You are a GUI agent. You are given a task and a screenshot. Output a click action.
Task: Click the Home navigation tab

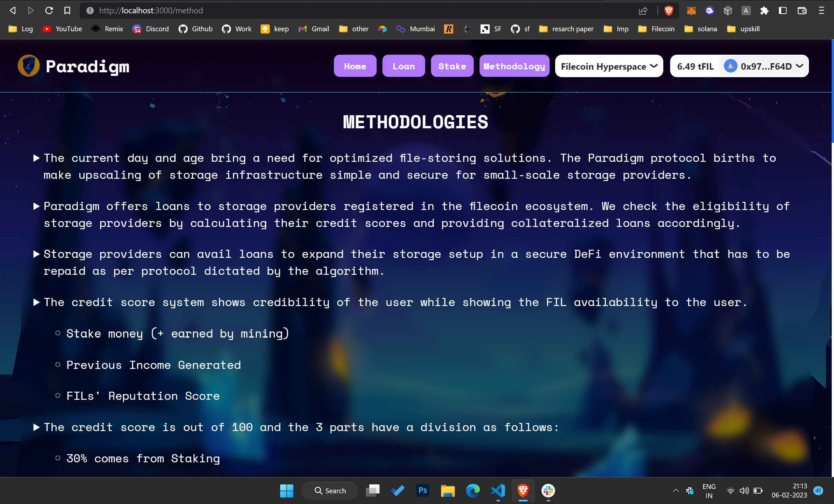(355, 65)
